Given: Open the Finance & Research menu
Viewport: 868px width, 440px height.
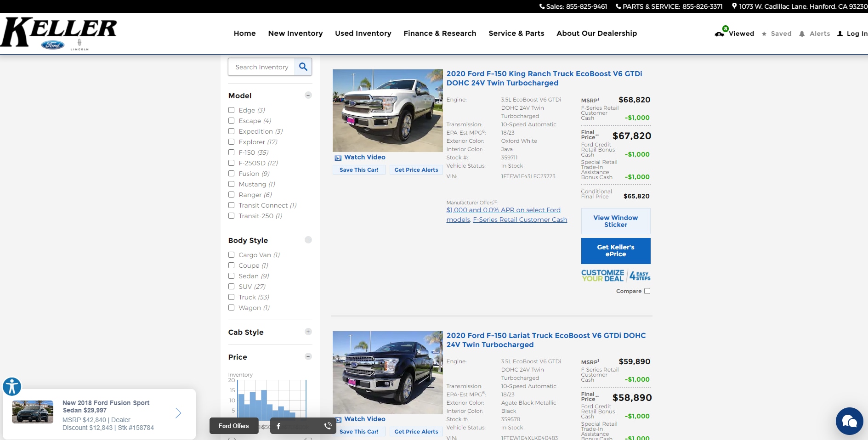Looking at the screenshot, I should pyautogui.click(x=440, y=34).
